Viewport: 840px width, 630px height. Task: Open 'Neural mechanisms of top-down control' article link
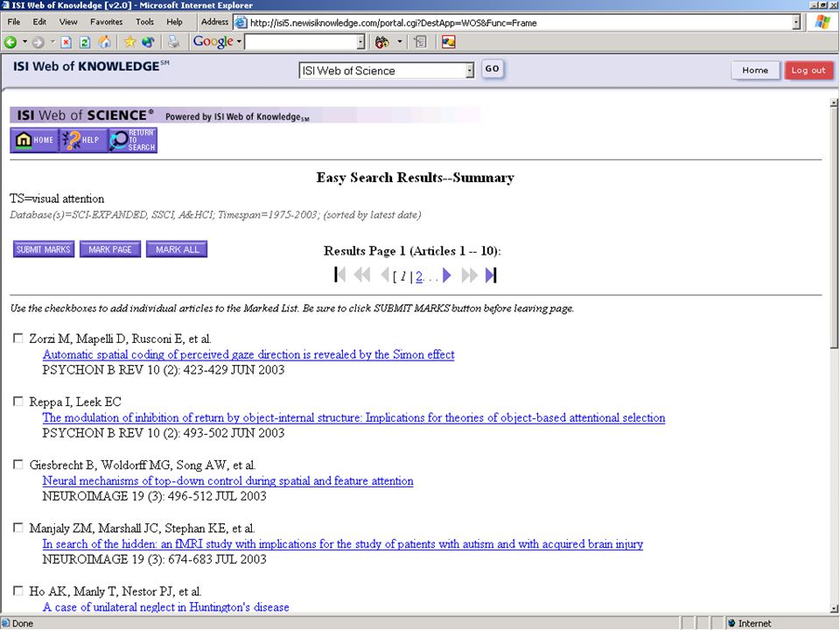click(227, 481)
